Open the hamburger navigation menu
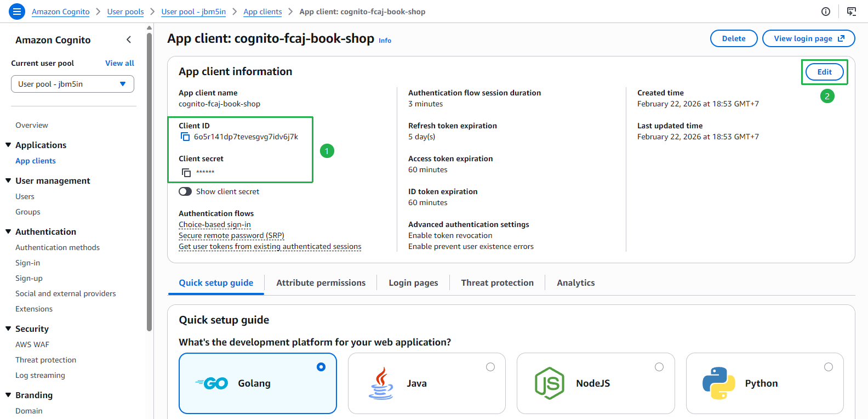 coord(17,12)
